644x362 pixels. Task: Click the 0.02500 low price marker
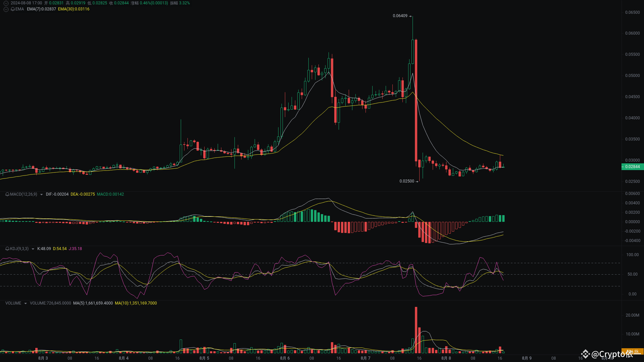(x=407, y=181)
